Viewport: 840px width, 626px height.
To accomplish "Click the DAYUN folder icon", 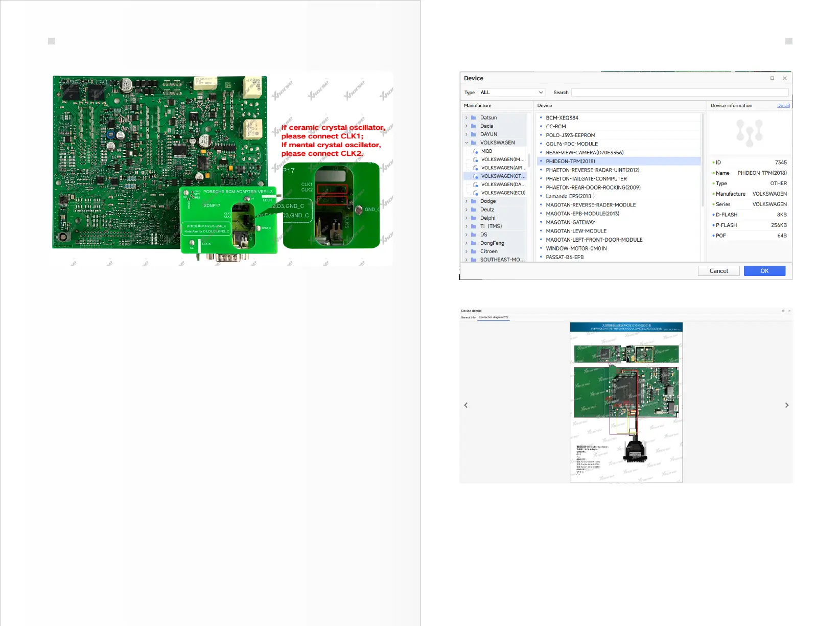I will coord(473,134).
